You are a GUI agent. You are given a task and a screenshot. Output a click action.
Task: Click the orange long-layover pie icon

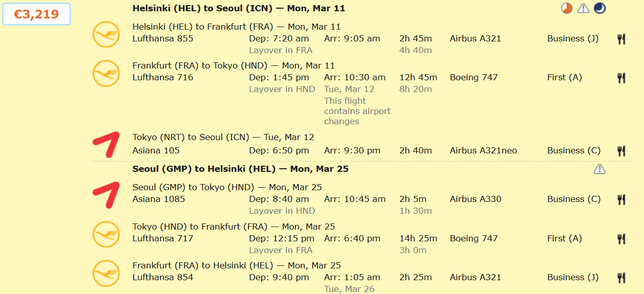pyautogui.click(x=567, y=8)
